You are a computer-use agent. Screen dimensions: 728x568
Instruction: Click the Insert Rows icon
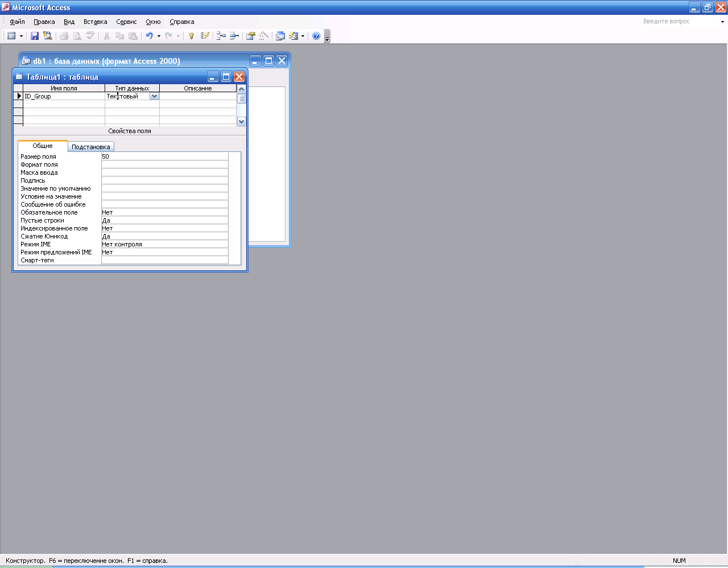221,36
